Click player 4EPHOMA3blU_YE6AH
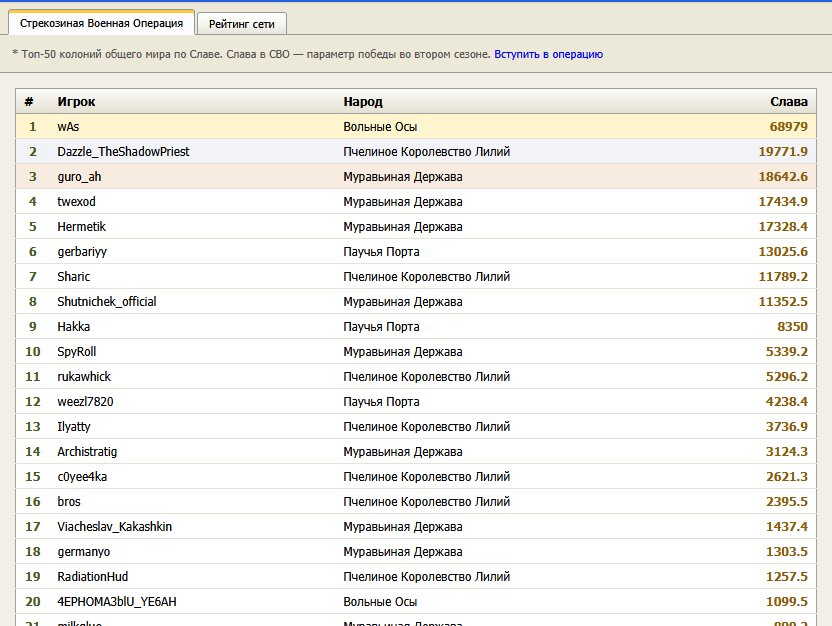 pos(117,602)
